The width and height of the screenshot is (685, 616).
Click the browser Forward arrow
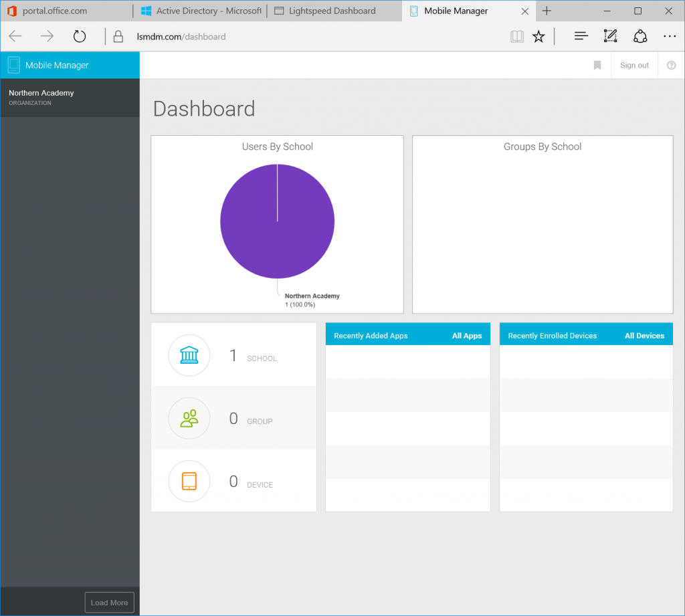(47, 36)
